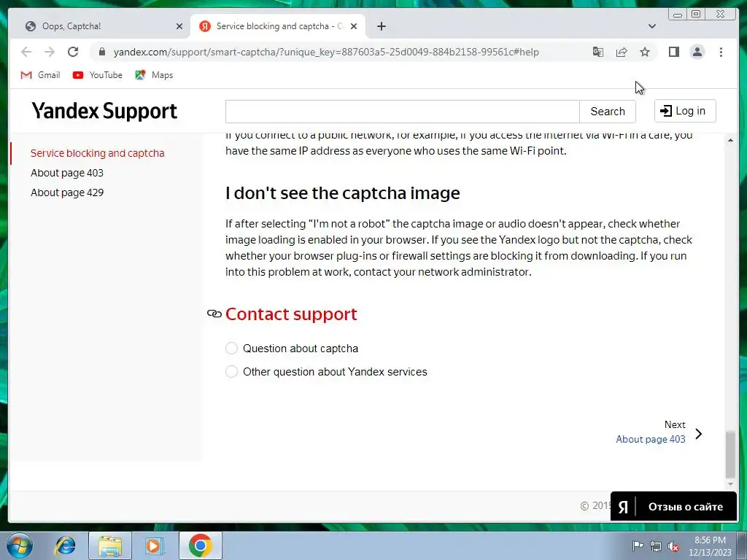Select 'Question about captcha' radio option
Viewport: 747px width, 560px height.
coord(231,349)
